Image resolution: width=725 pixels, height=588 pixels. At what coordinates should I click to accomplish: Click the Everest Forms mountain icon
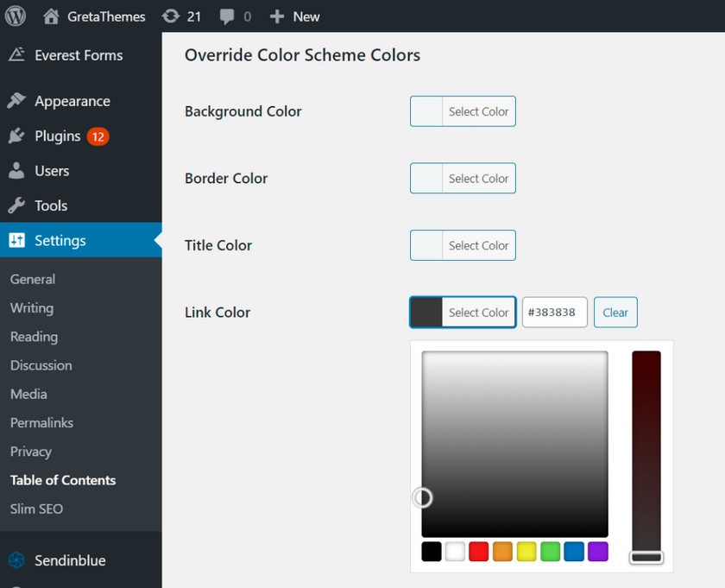pos(16,54)
